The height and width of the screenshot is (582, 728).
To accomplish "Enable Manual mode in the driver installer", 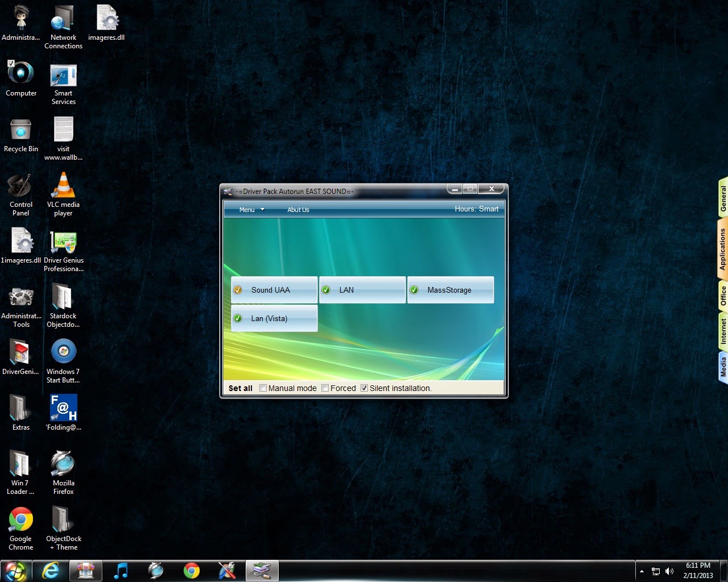I will (x=263, y=388).
